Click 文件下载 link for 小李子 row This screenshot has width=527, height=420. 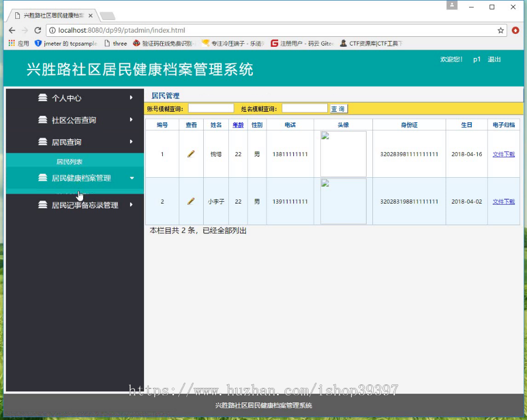[504, 201]
